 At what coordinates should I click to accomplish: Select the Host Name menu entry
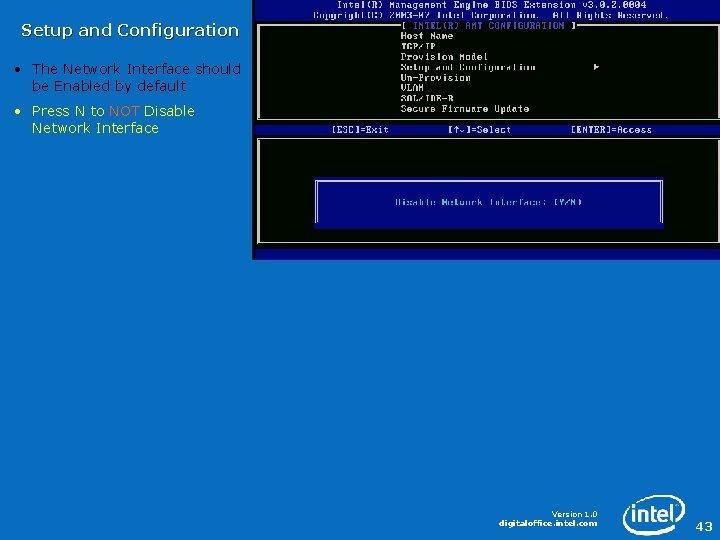[x=427, y=36]
